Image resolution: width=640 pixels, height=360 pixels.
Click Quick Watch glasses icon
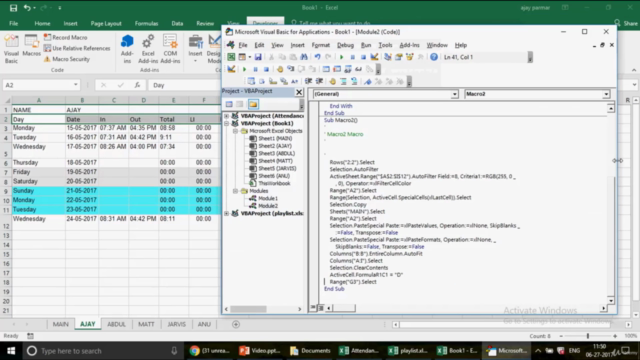(x=358, y=69)
